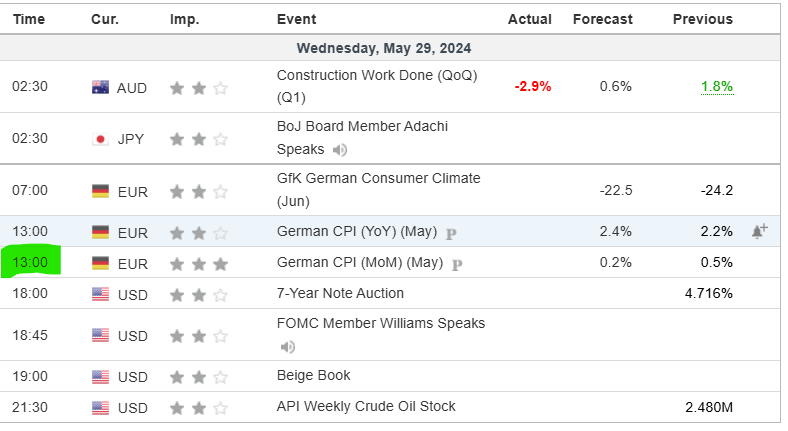Click the Time column header
Image resolution: width=788 pixels, height=431 pixels.
pyautogui.click(x=28, y=19)
